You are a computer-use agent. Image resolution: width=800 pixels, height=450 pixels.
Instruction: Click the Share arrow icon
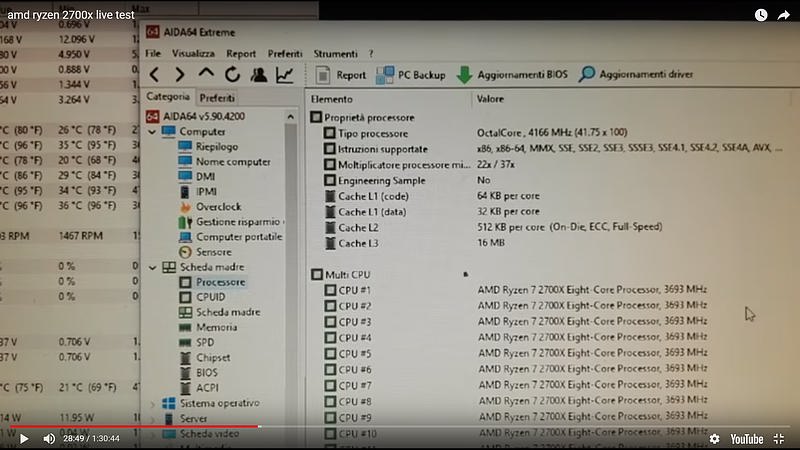[784, 15]
